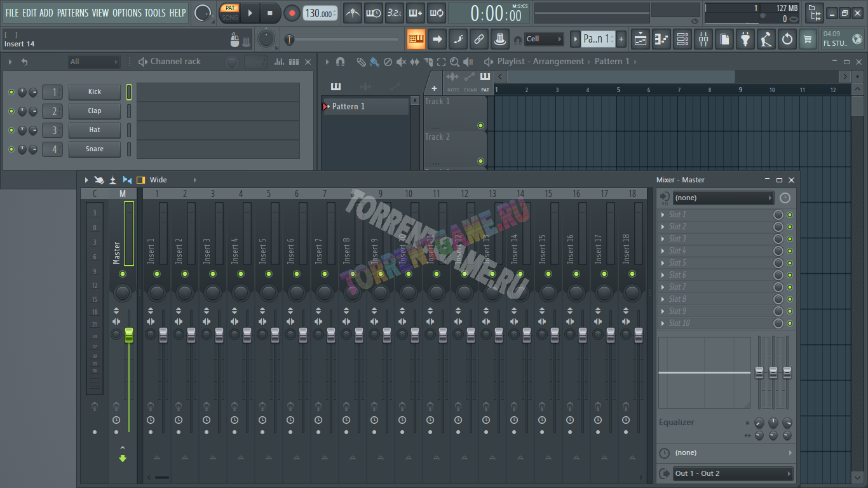
Task: Disable mixer effect Slot 1
Action: (x=790, y=215)
